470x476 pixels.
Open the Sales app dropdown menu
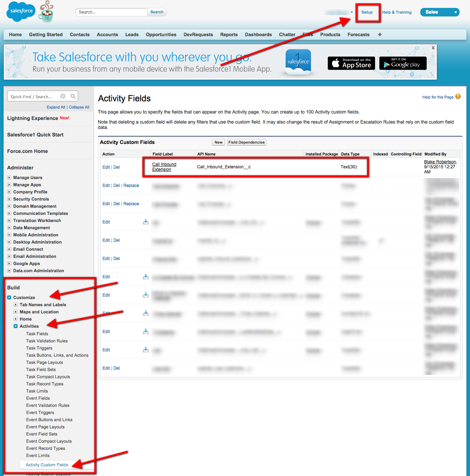click(x=440, y=12)
